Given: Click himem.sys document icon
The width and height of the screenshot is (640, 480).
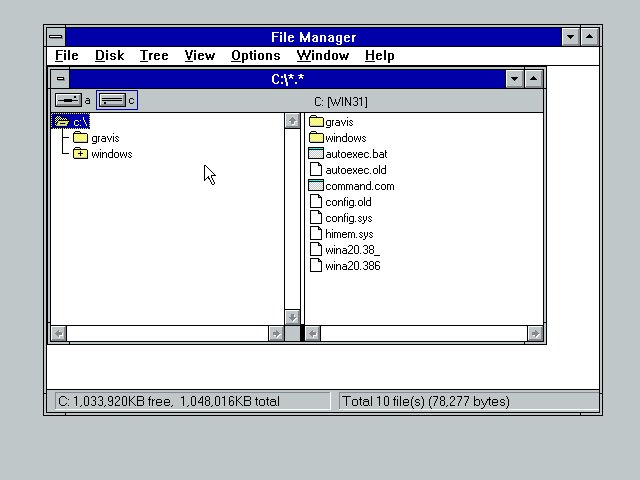Looking at the screenshot, I should coord(316,233).
